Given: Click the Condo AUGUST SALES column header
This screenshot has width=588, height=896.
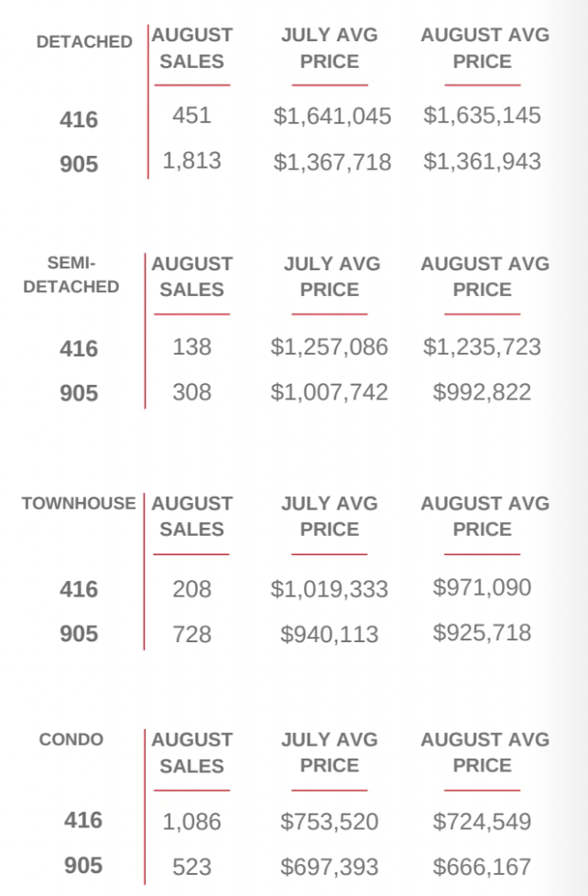Looking at the screenshot, I should pos(192,752).
